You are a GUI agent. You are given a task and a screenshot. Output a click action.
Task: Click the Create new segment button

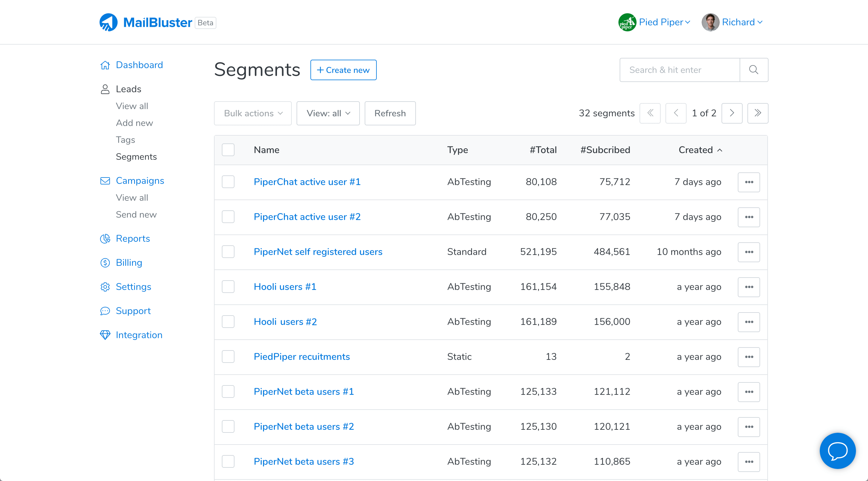[x=343, y=70]
